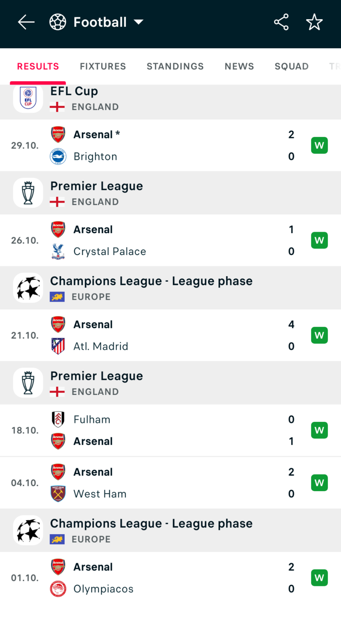341x644 pixels.
Task: Open the EFL Cup competition logo
Action: [28, 98]
